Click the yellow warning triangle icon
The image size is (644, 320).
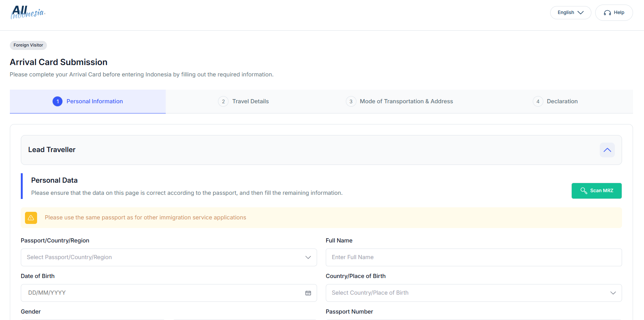click(31, 218)
